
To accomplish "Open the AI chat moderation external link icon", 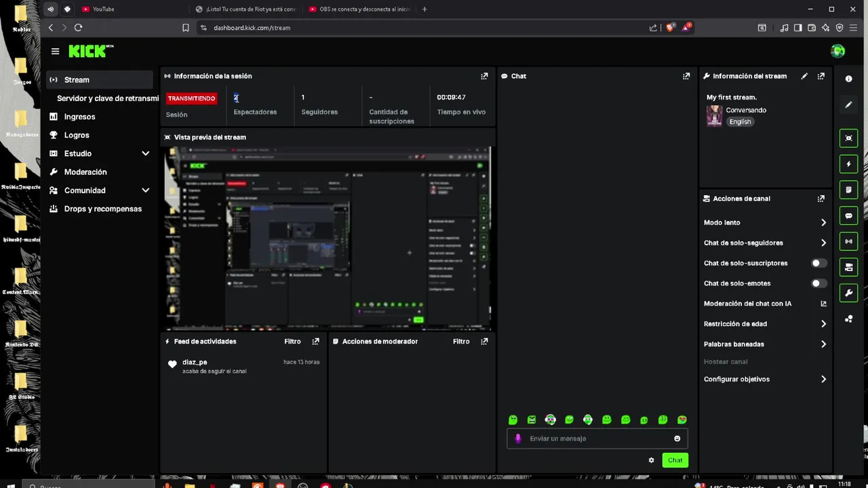I will [824, 304].
